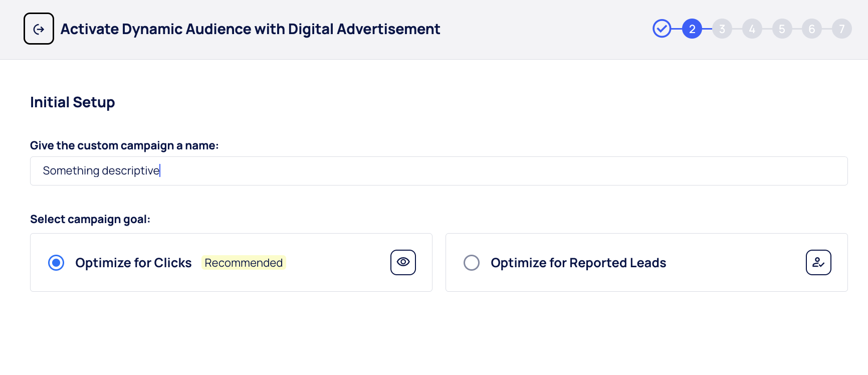
Task: Click the campaign name text field
Action: click(x=439, y=171)
